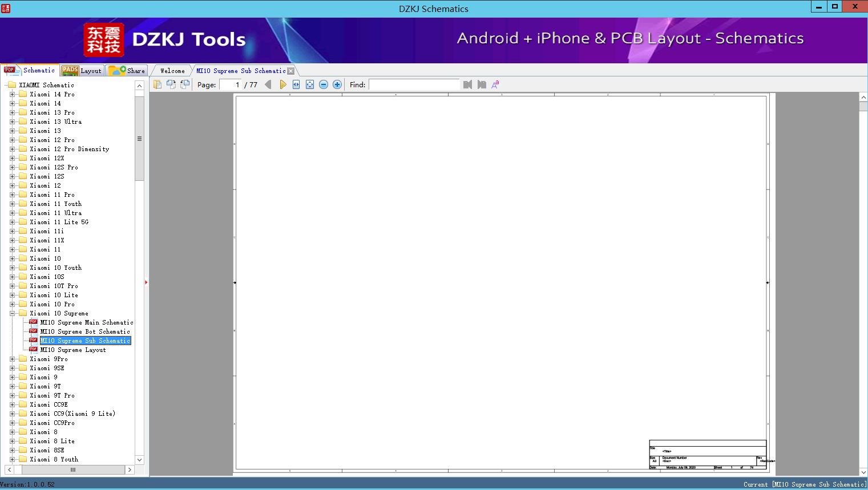
Task: Find next match icon
Action: 482,84
